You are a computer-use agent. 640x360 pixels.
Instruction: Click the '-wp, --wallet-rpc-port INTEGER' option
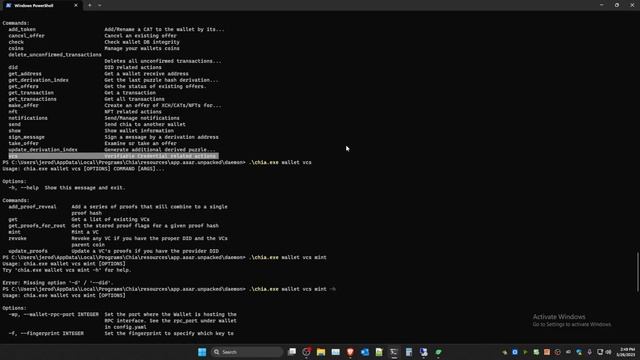[x=53, y=314]
